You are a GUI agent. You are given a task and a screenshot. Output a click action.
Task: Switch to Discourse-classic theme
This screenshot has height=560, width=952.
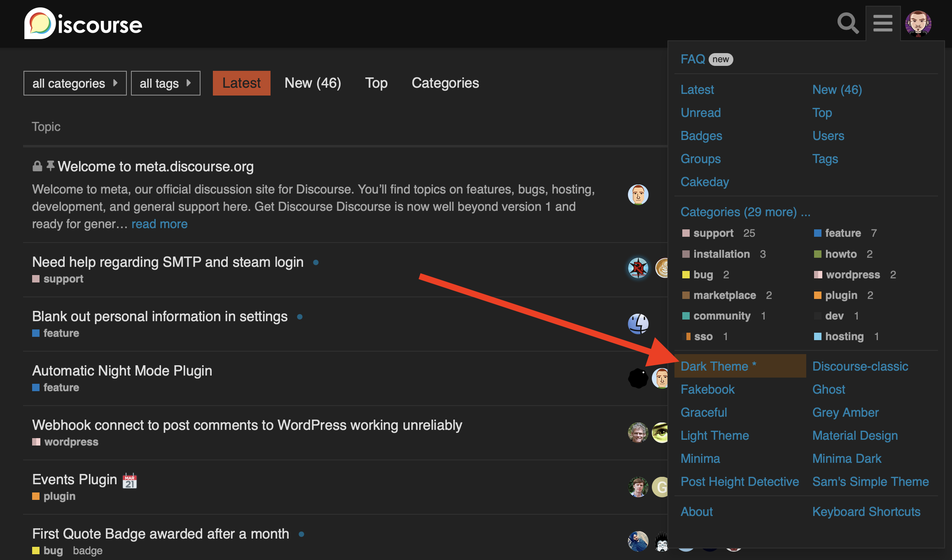click(860, 366)
